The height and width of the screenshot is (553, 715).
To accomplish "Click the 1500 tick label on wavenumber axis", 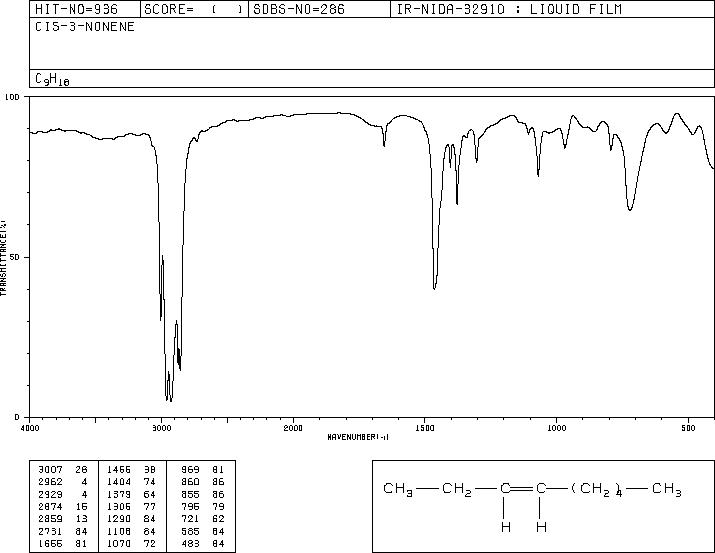I will click(x=425, y=428).
